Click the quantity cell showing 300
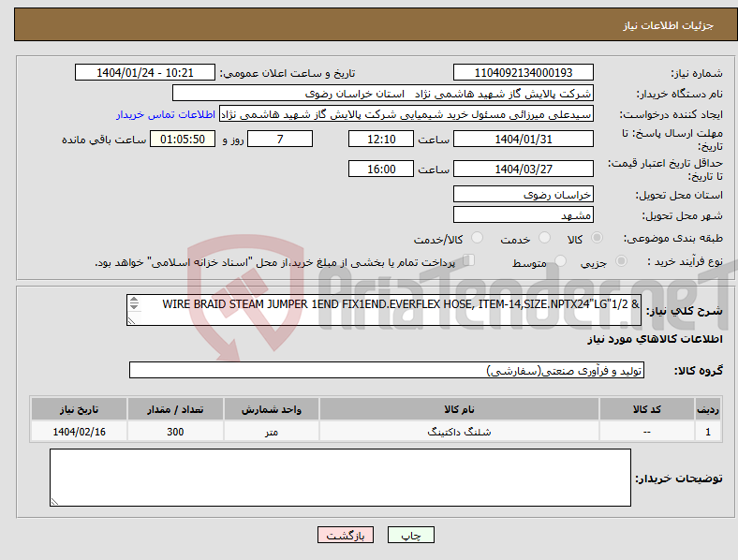738x560 pixels. (x=175, y=431)
